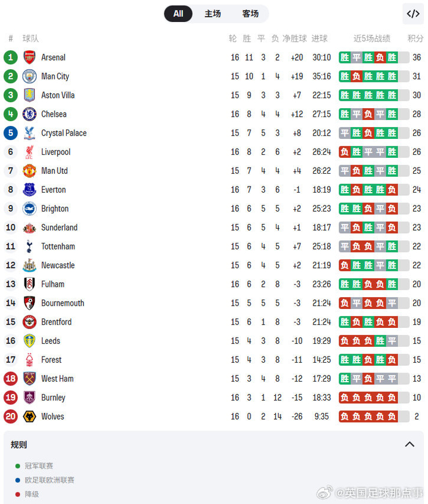The image size is (428, 504).
Task: Click the Newcastle club crest icon
Action: coord(29,265)
